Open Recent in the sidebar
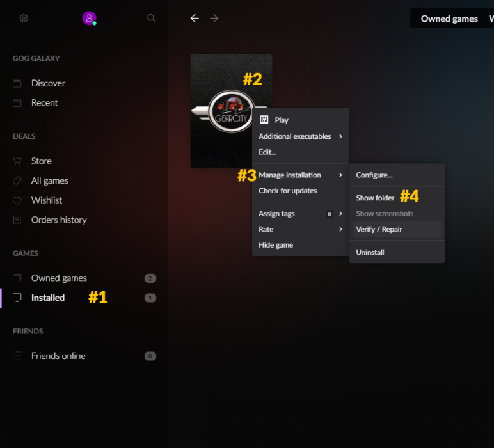Viewport: 494px width, 448px height. click(44, 103)
